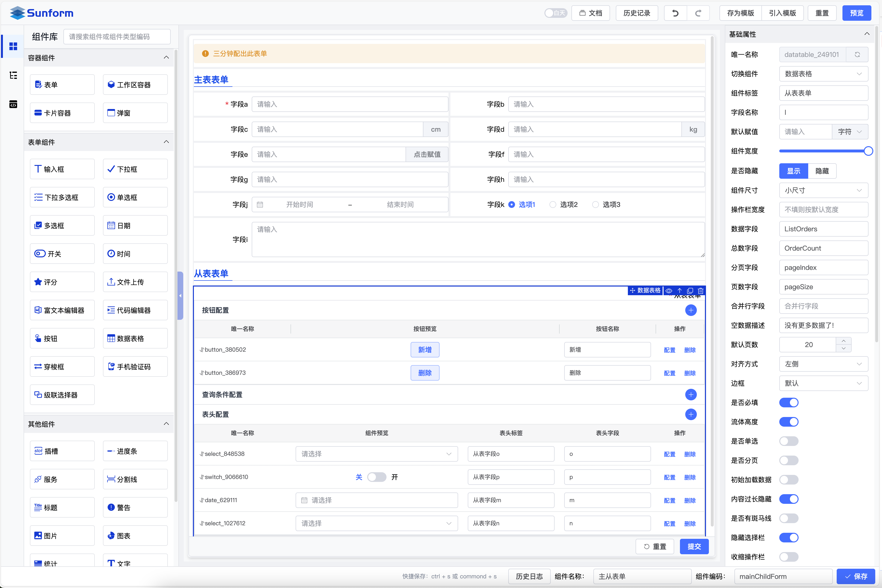Choose 显示 in 是否隐藏 segmented control
882x588 pixels.
coord(794,171)
